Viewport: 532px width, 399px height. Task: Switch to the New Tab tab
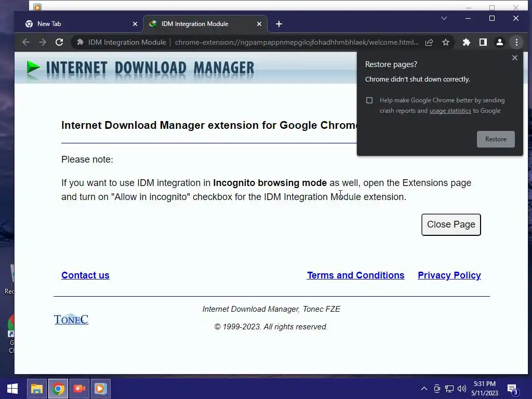pyautogui.click(x=79, y=24)
